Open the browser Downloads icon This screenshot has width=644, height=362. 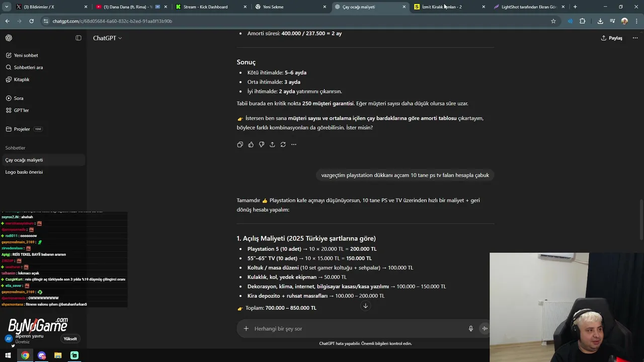(x=600, y=21)
